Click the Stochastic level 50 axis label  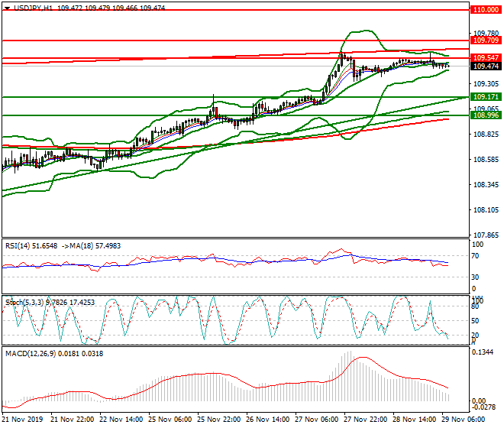pos(476,321)
